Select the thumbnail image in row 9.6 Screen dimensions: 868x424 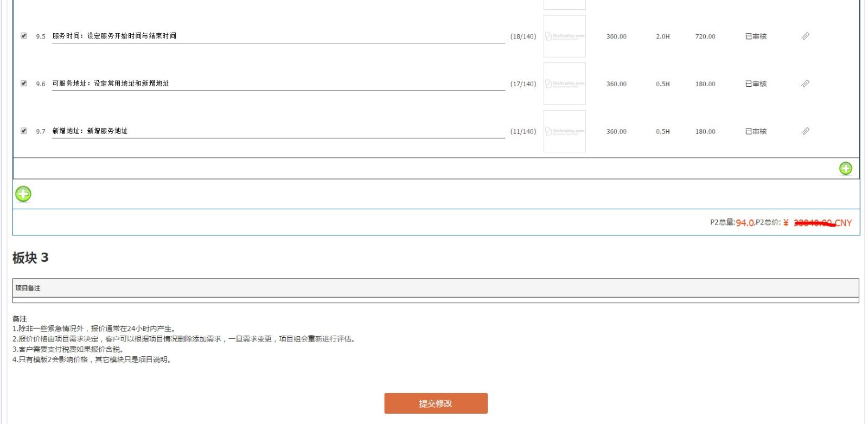pos(564,84)
